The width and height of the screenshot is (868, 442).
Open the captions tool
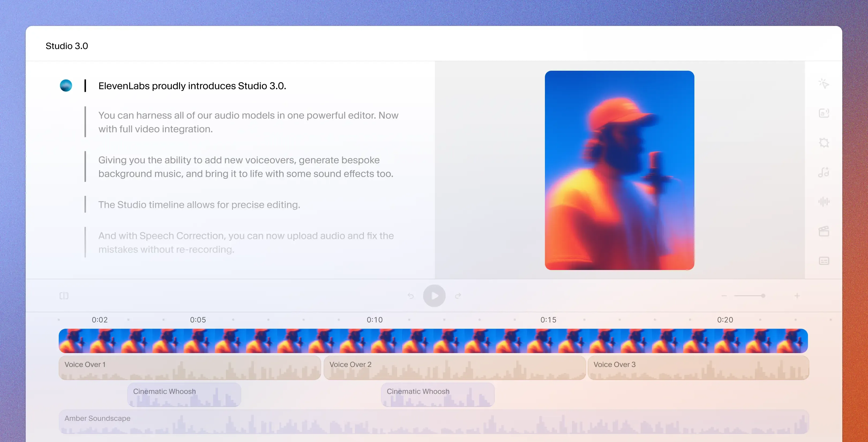(824, 261)
